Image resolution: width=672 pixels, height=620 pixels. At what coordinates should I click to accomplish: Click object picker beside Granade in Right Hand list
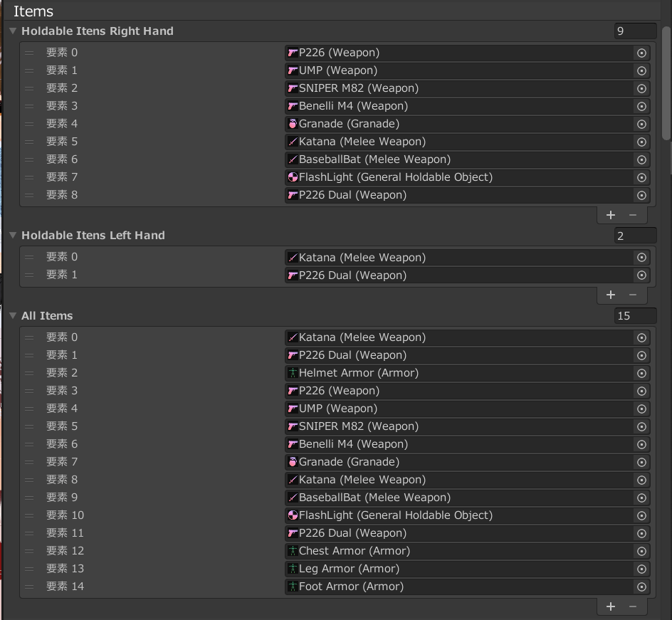pos(641,124)
